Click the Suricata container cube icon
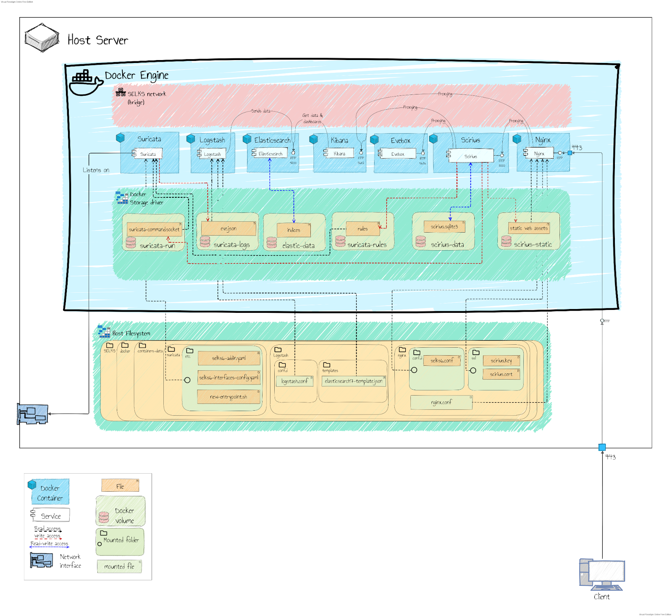The image size is (672, 616). coord(120,138)
